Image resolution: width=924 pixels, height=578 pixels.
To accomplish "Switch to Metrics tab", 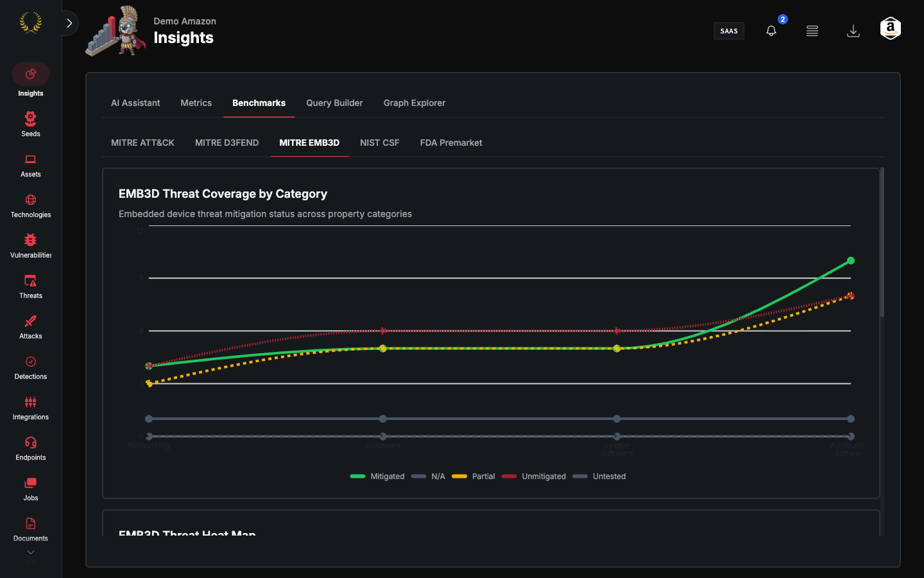I will (196, 103).
